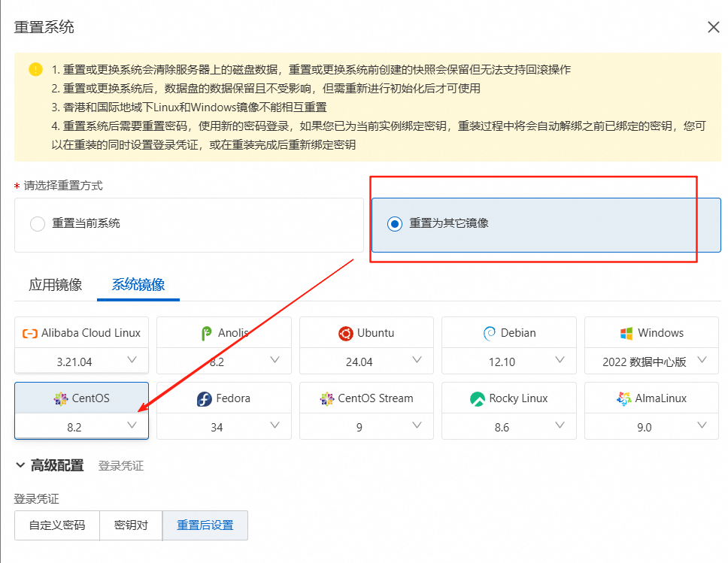Click the Windows logo icon
Image resolution: width=728 pixels, height=563 pixels.
point(626,333)
